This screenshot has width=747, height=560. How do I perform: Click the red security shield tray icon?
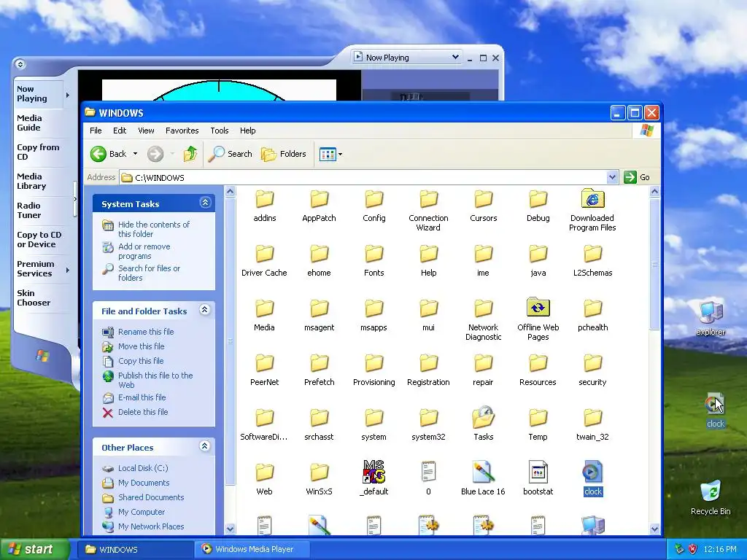tap(692, 549)
